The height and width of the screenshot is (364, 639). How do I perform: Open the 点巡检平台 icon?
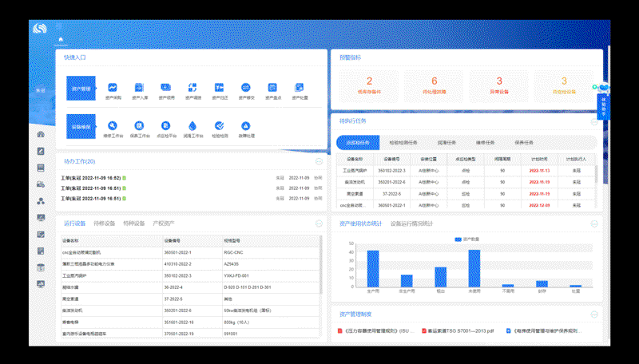tap(166, 126)
